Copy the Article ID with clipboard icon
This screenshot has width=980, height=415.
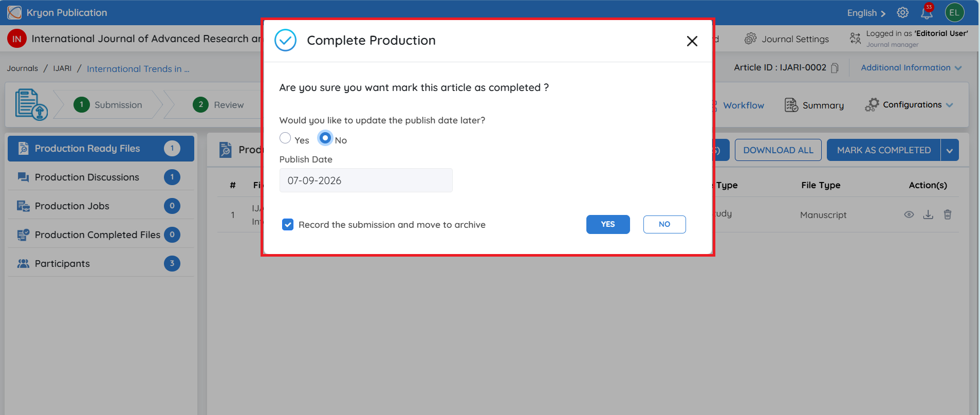(835, 68)
